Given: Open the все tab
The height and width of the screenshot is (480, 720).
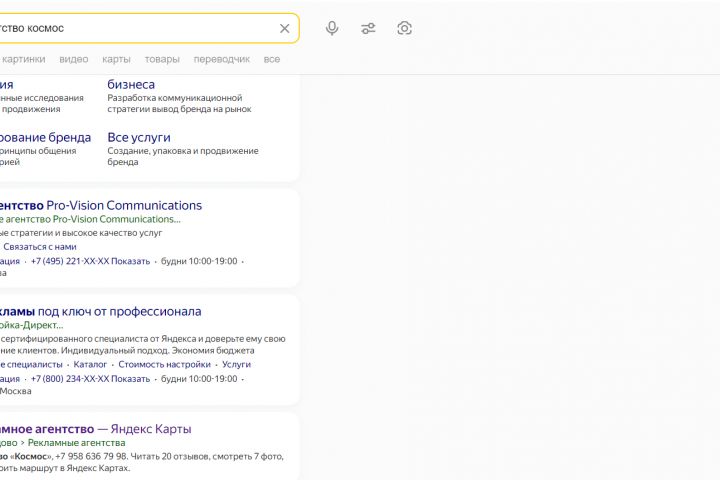Looking at the screenshot, I should tap(272, 59).
